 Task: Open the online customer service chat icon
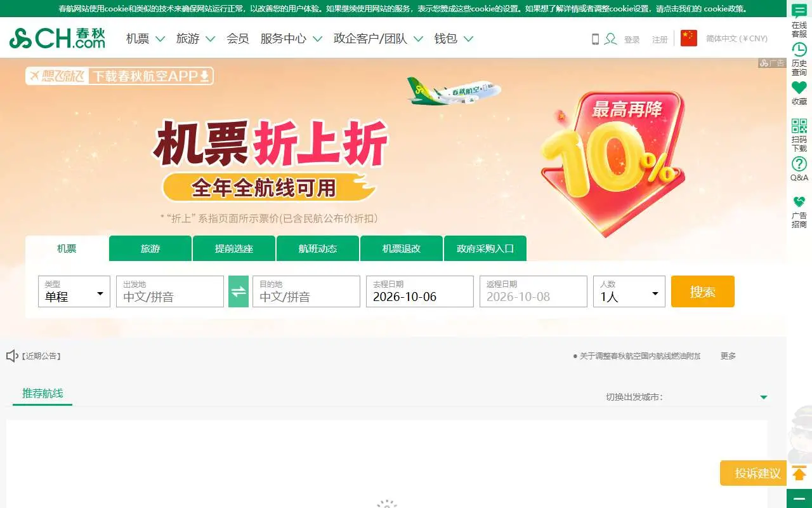click(x=799, y=11)
